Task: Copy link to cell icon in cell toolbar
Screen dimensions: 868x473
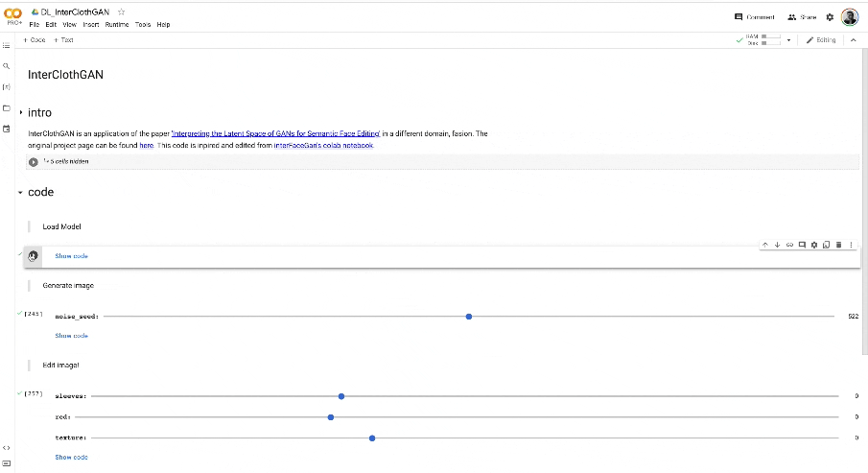Action: 789,245
